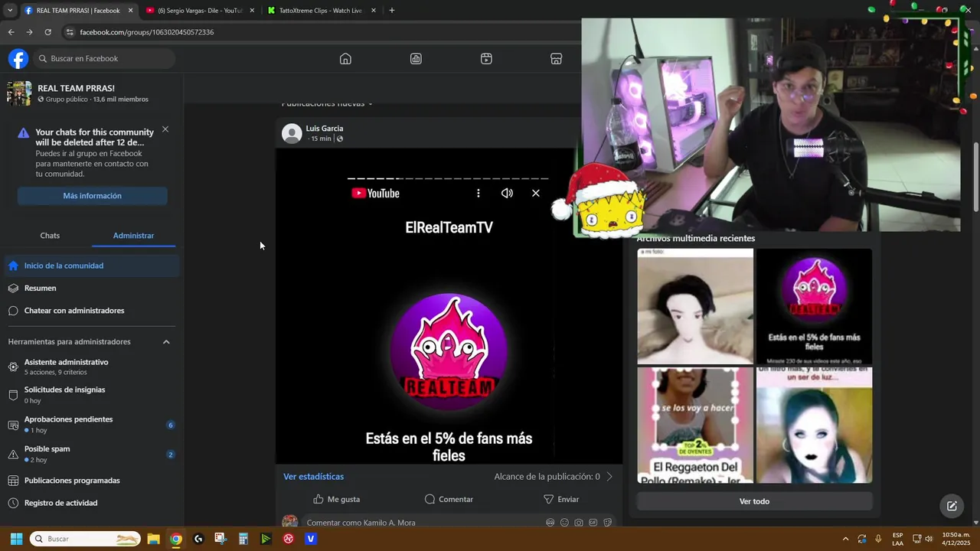Reload the Facebook page
This screenshot has width=980, height=551.
point(47,32)
